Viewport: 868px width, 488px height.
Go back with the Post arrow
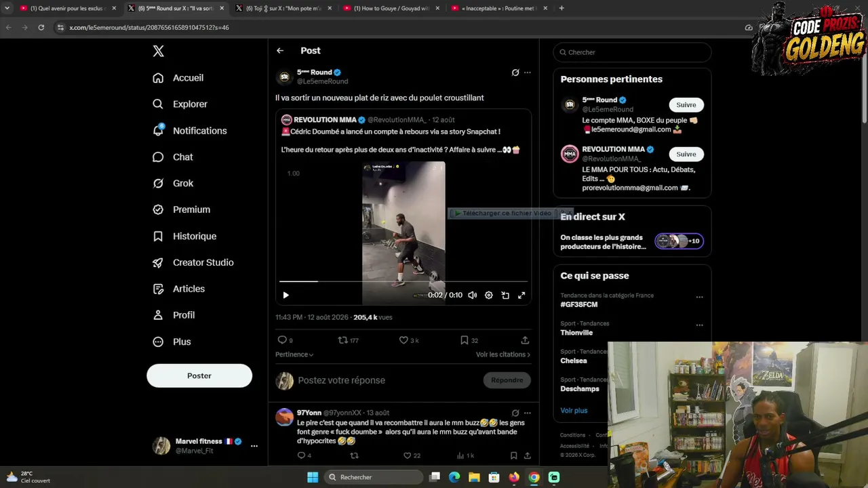coord(280,51)
